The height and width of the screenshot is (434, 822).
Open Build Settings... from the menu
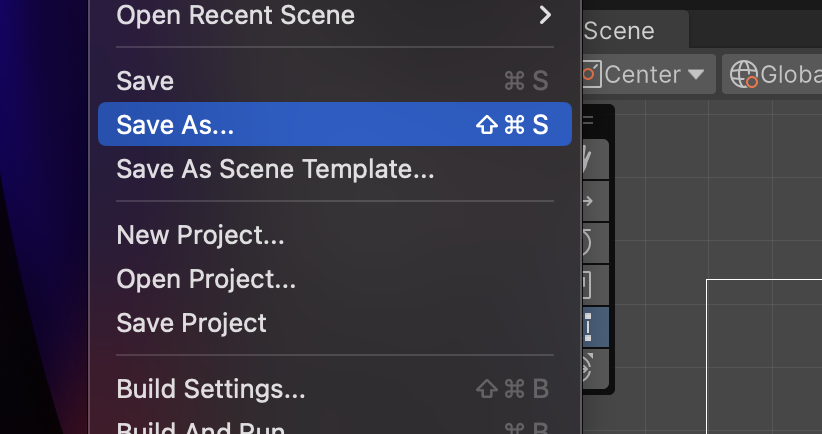point(211,388)
